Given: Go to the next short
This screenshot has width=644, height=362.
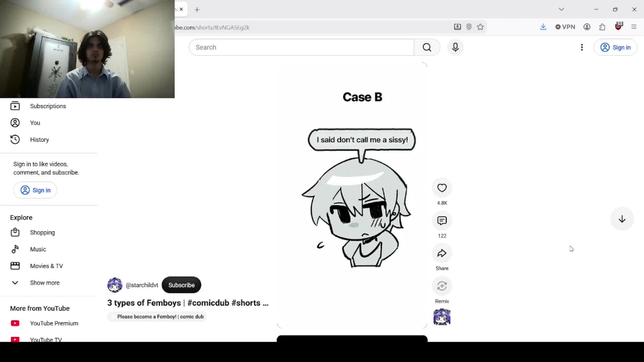Looking at the screenshot, I should tap(622, 219).
